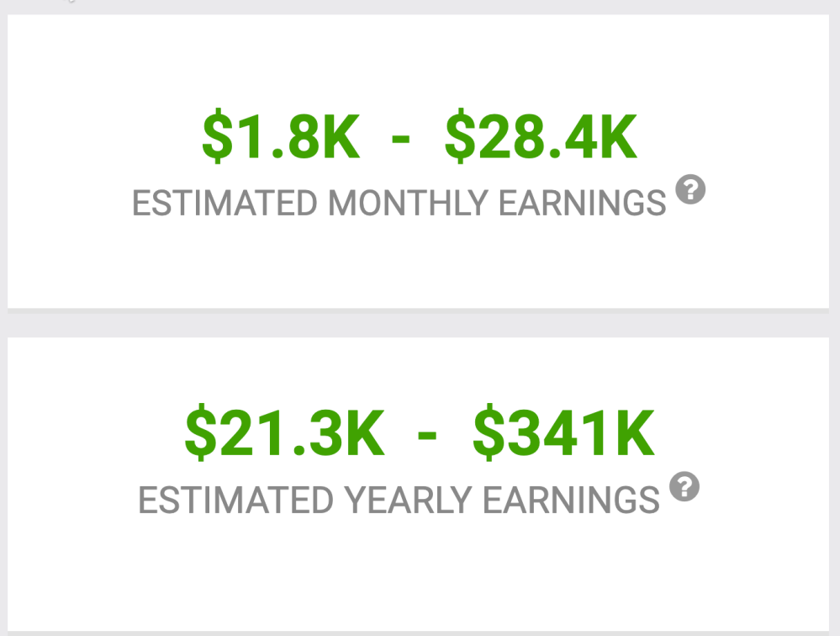Click the word YEARLY in the earnings label
Image resolution: width=840 pixels, height=636 pixels.
tap(409, 501)
